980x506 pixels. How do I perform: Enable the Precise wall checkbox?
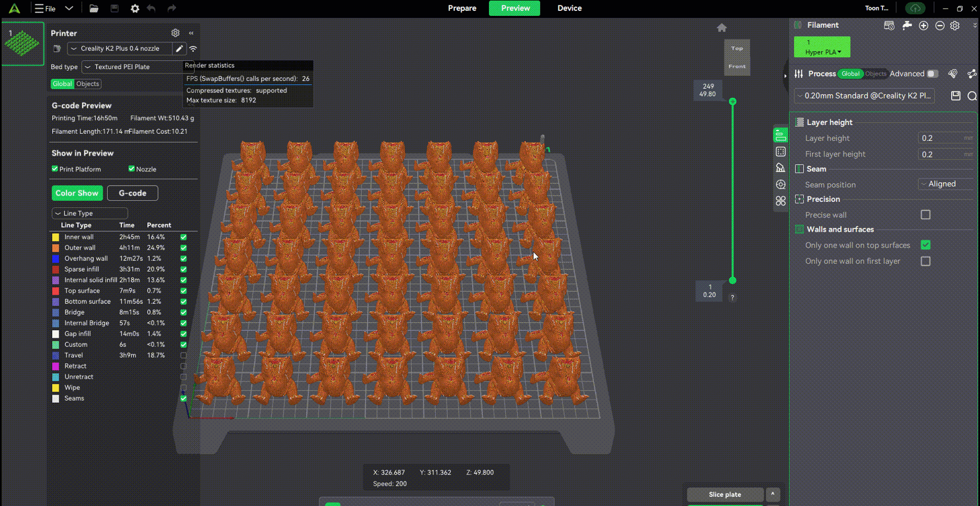tap(925, 215)
